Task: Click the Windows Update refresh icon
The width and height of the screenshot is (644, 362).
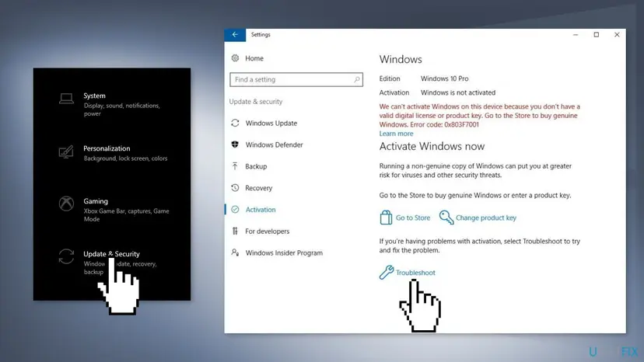Action: pyautogui.click(x=235, y=124)
